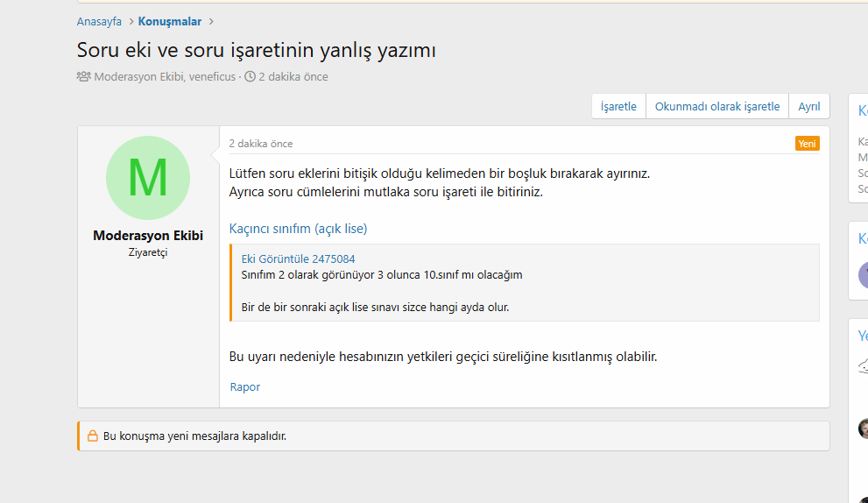
Task: Go to Konuşmalar breadcrumb
Action: pyautogui.click(x=170, y=21)
